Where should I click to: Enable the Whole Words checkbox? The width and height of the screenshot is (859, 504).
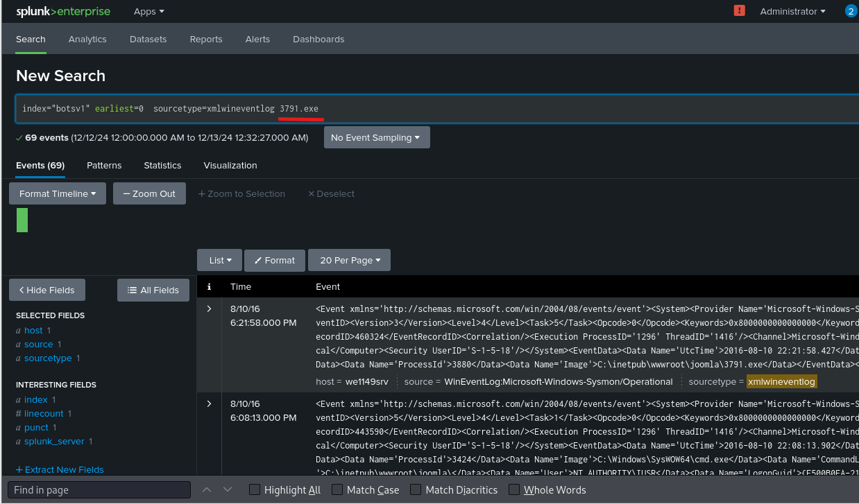pyautogui.click(x=514, y=489)
